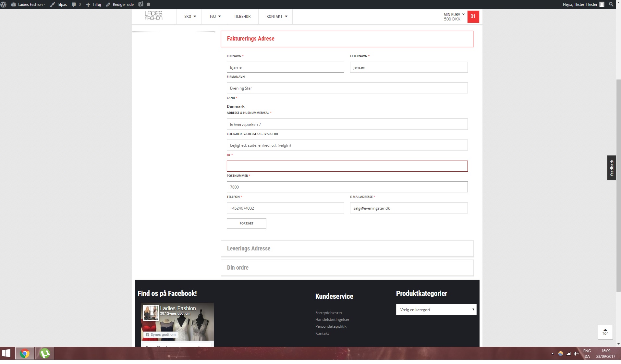Open the admin bar search magnifier

click(x=611, y=5)
